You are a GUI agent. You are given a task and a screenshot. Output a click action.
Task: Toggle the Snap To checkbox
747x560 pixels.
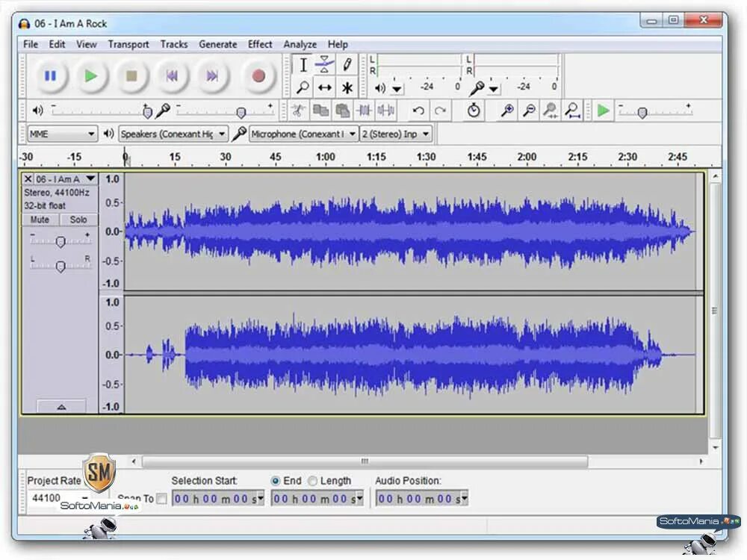click(x=162, y=499)
